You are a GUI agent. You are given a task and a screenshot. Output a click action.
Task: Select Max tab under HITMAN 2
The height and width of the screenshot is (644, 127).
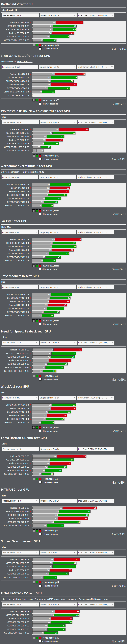point(4,495)
